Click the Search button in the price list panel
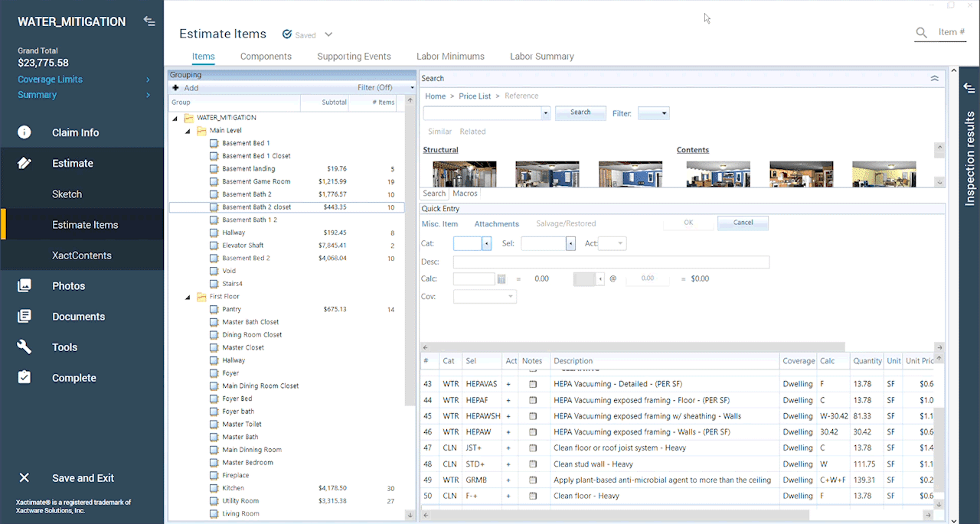Screen dimensions: 980x524 [580, 112]
